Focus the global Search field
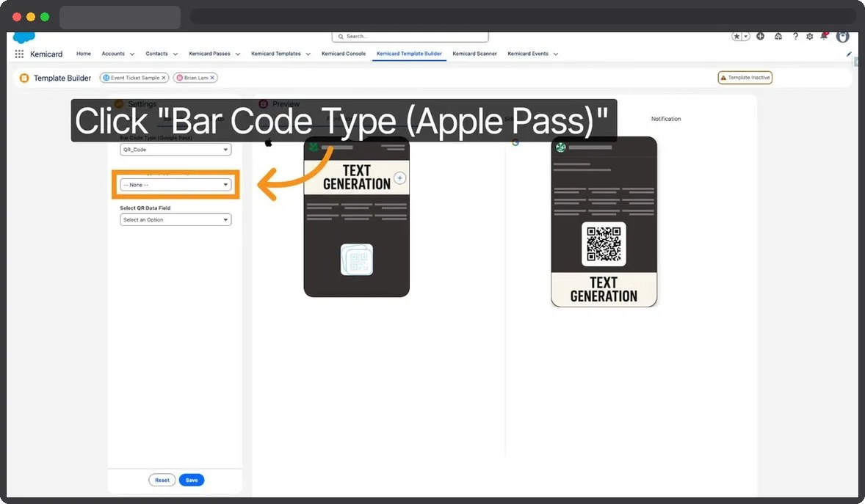Viewport: 865px width, 504px height. coord(410,37)
